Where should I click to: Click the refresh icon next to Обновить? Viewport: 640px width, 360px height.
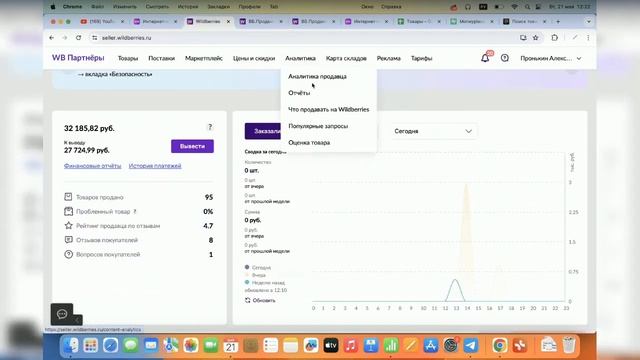(x=247, y=300)
